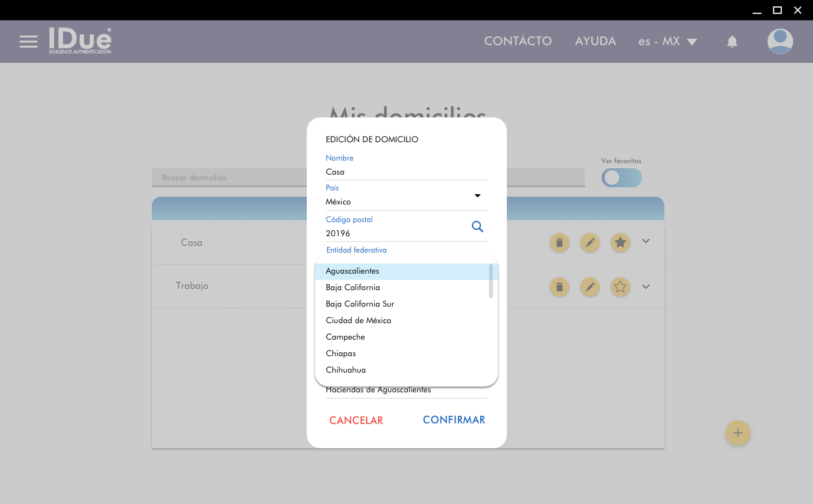813x504 pixels.
Task: Unfavorite Casa using filled star icon
Action: coord(621,242)
